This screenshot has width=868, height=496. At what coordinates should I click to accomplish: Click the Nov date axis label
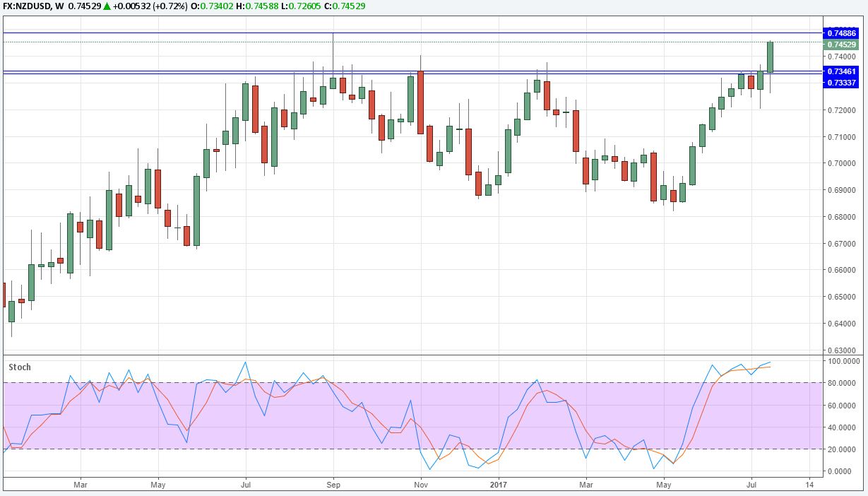[x=421, y=485]
